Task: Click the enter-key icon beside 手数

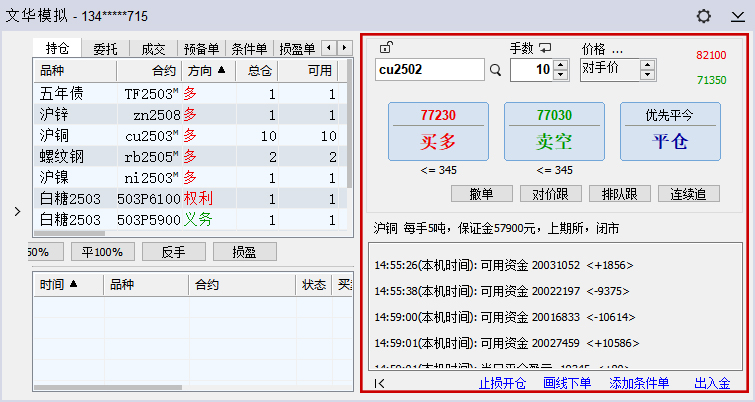Action: 545,48
